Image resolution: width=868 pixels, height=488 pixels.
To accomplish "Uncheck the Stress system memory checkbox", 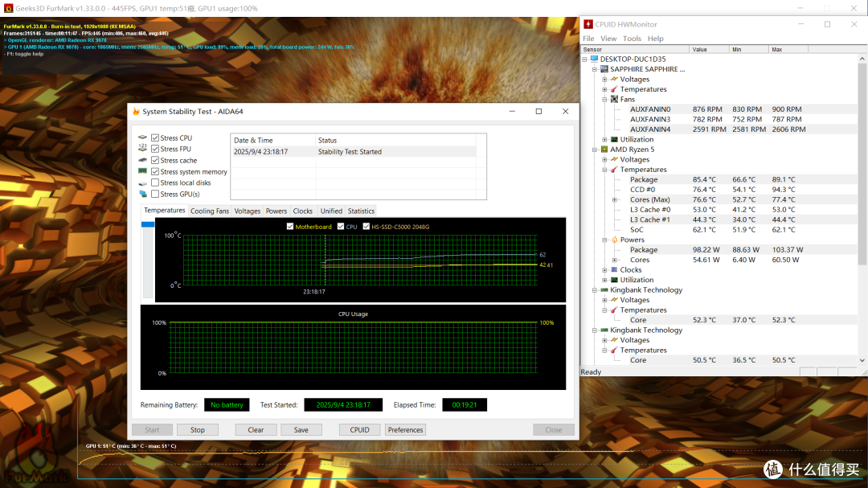I will coord(155,172).
